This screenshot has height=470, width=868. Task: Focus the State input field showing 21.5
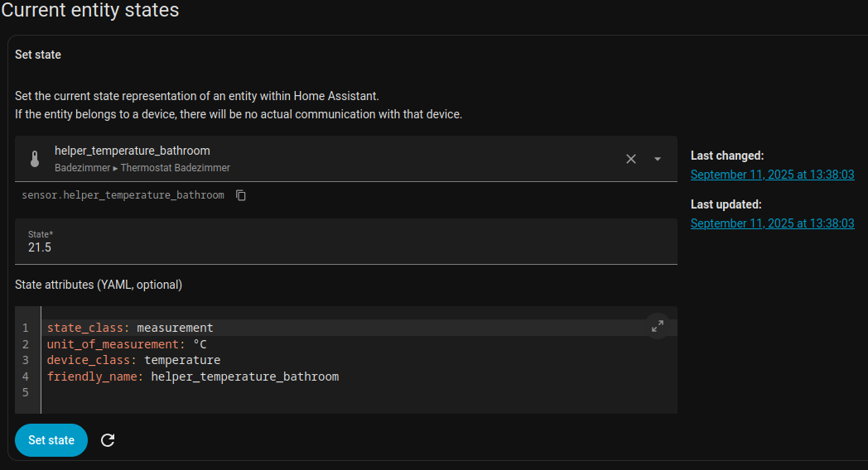345,247
